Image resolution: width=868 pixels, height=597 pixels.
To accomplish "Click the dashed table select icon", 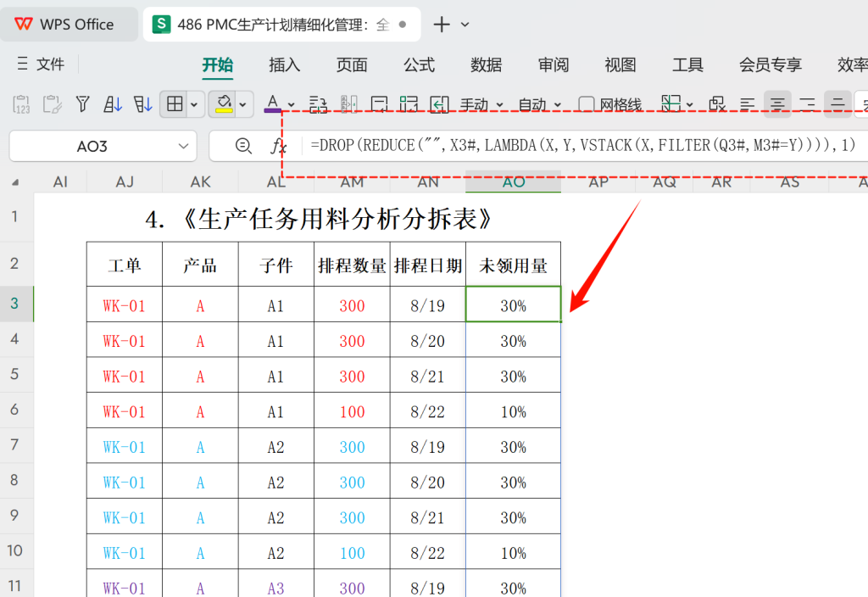I will click(409, 104).
